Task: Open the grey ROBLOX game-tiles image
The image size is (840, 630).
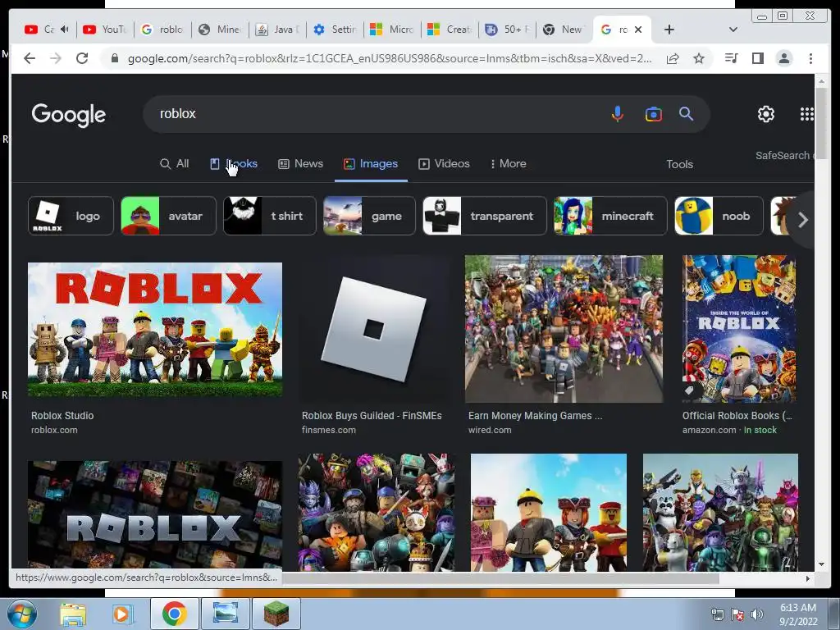Action: (x=155, y=514)
